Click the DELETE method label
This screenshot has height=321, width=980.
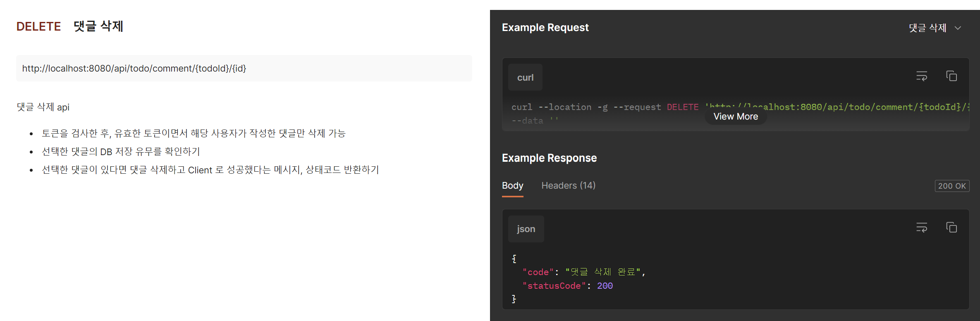(38, 26)
